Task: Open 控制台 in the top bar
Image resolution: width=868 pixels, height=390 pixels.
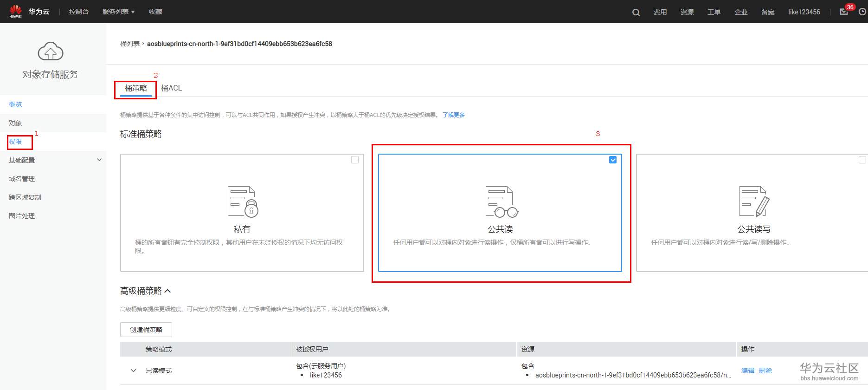Action: (79, 12)
